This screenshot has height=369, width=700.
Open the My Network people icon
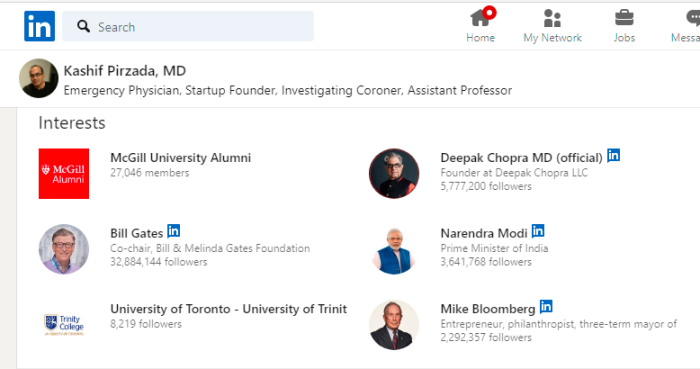pyautogui.click(x=552, y=18)
